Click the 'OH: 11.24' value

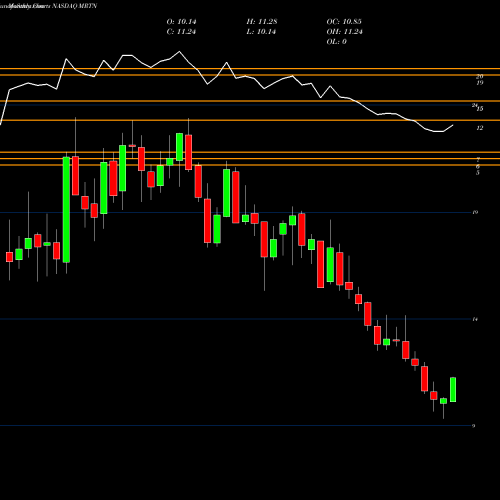(x=344, y=32)
